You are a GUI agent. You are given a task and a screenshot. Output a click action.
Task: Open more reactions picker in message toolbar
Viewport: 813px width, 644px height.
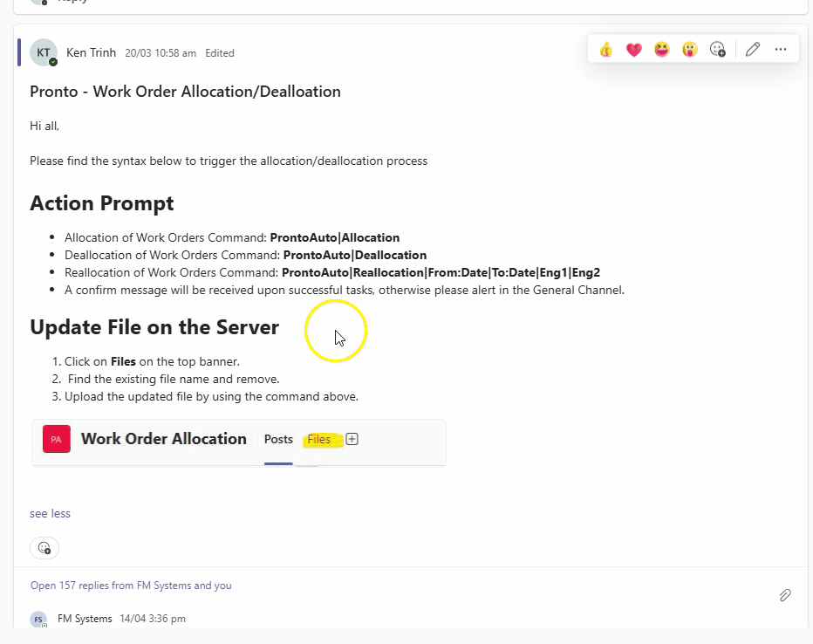718,50
